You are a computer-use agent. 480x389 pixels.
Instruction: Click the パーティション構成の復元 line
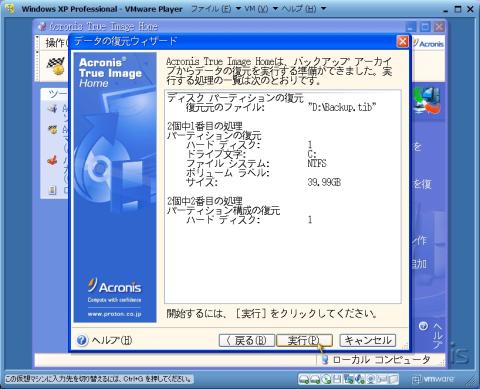click(x=223, y=210)
